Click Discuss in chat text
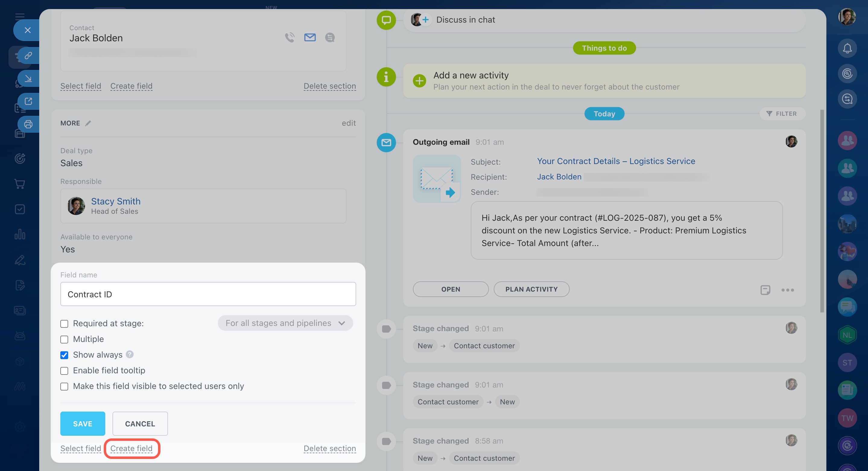 click(465, 20)
